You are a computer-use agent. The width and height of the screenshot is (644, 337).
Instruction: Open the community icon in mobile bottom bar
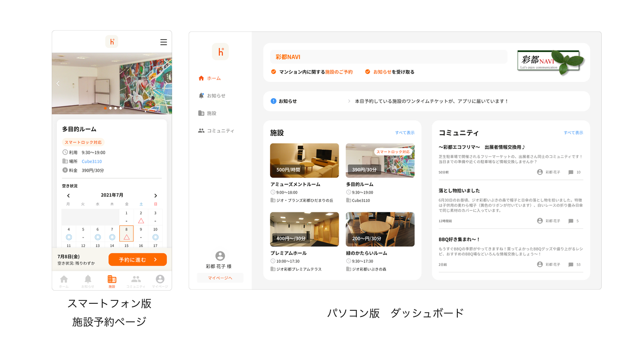click(136, 280)
